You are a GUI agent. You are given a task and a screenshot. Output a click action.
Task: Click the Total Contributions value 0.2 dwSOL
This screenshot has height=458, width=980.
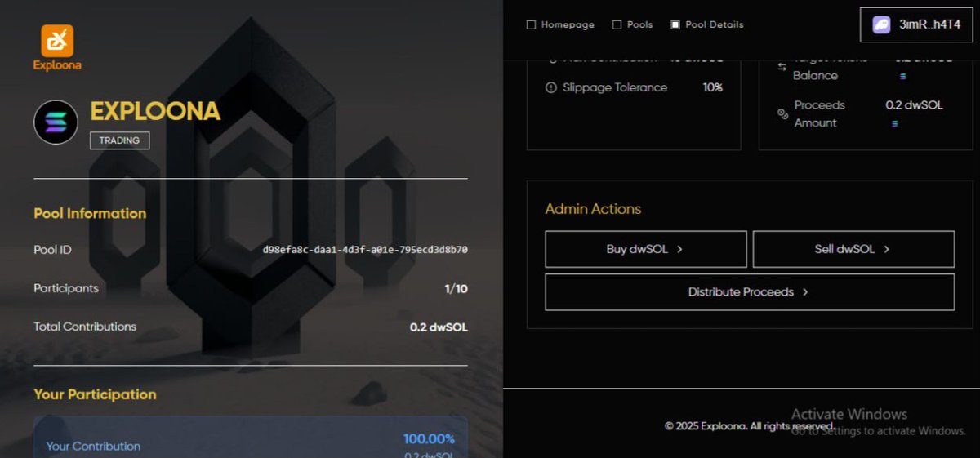coord(439,327)
